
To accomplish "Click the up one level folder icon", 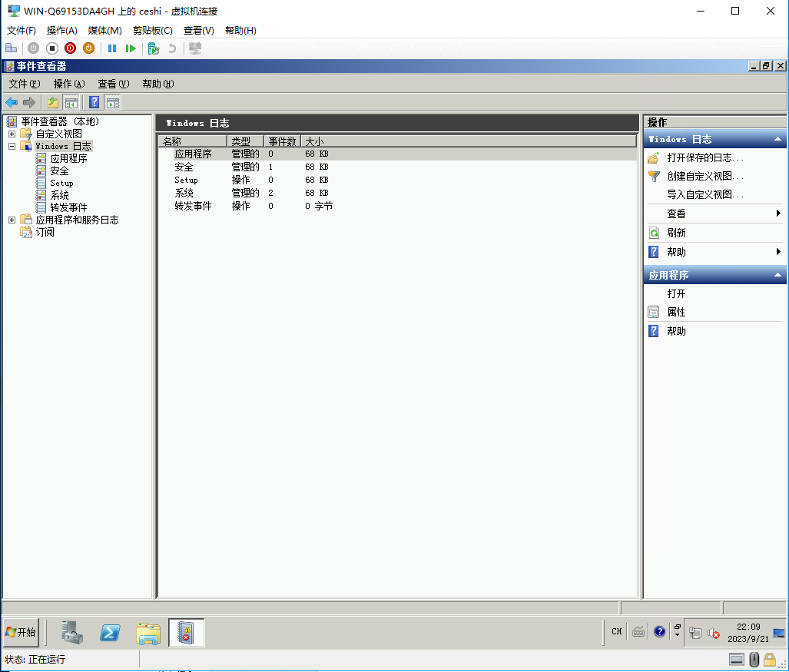I will pyautogui.click(x=52, y=102).
